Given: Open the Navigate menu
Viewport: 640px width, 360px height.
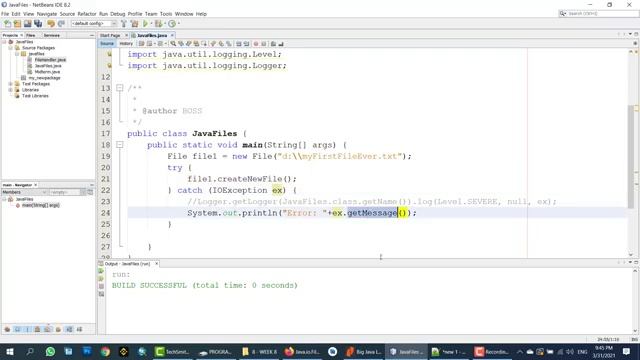Looking at the screenshot, I should point(47,14).
